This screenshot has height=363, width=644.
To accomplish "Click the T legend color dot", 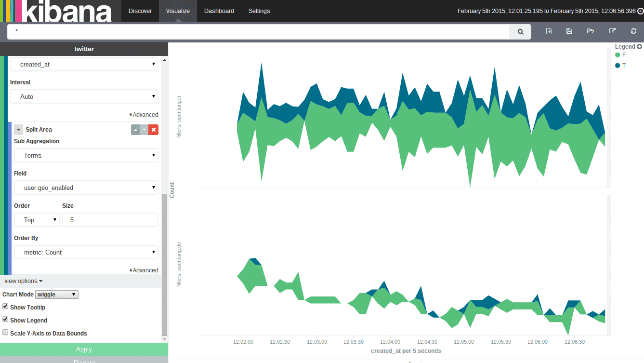I will 618,66.
